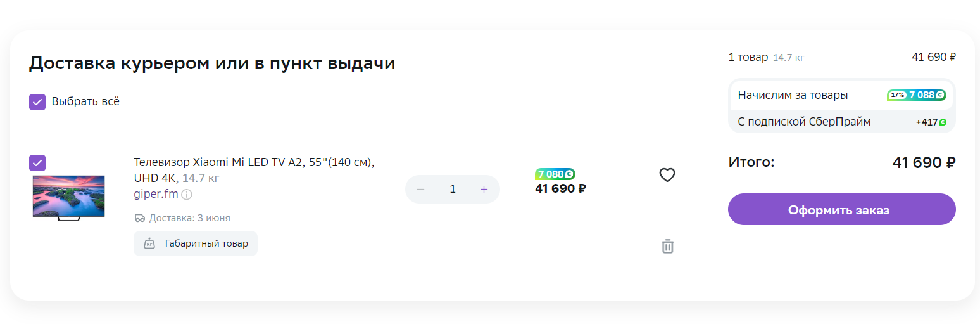Increase quantity with plus button
The height and width of the screenshot is (324, 980).
(x=484, y=189)
